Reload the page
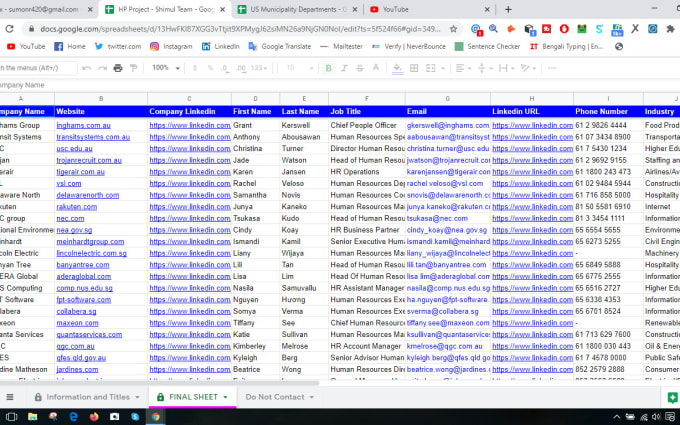680x425 pixels. 10,29
